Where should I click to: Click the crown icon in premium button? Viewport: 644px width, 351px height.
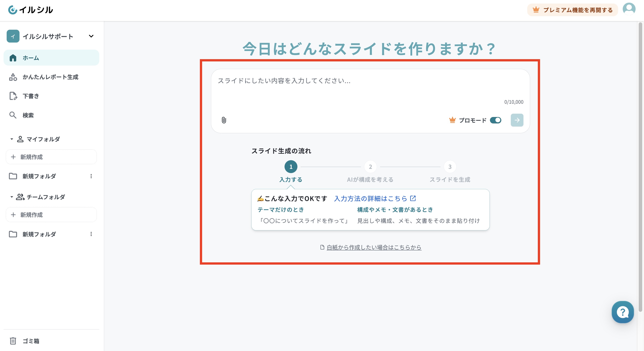tap(536, 10)
